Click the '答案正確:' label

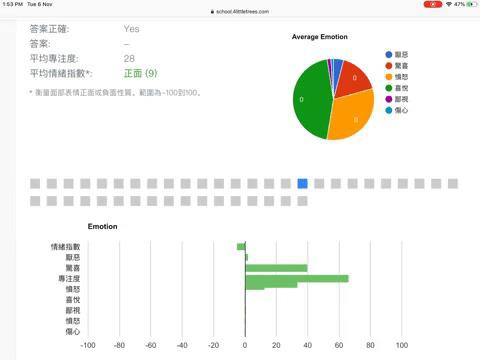(x=49, y=29)
